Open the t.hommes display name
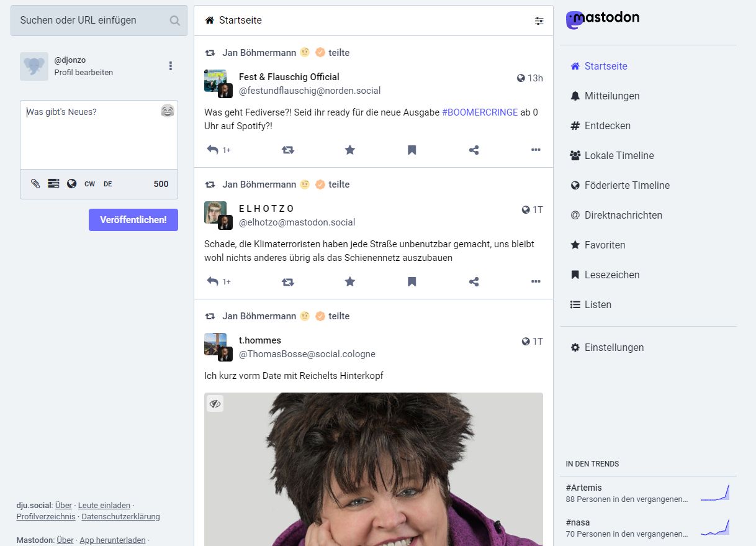The image size is (756, 546). pyautogui.click(x=260, y=340)
